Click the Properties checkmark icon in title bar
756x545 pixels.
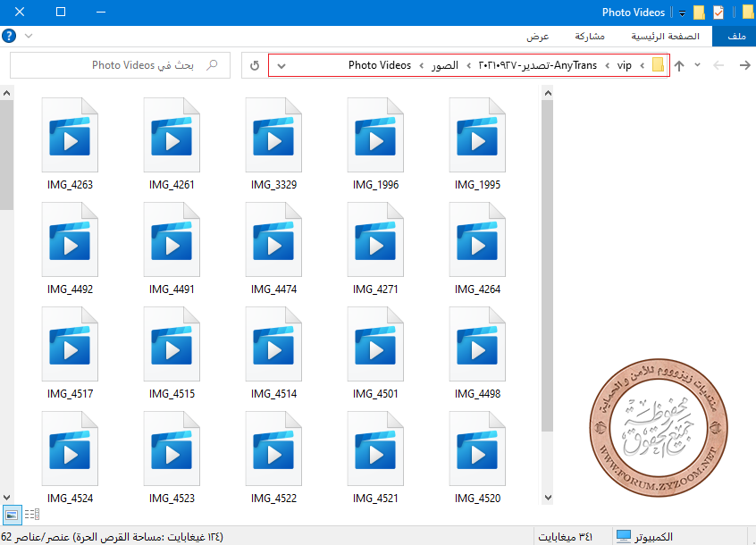pyautogui.click(x=718, y=12)
